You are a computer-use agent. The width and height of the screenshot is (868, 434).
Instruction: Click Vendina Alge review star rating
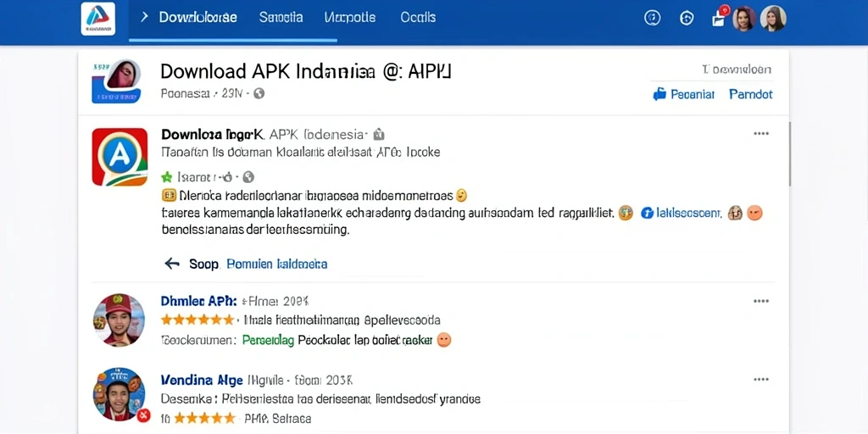[x=206, y=418]
